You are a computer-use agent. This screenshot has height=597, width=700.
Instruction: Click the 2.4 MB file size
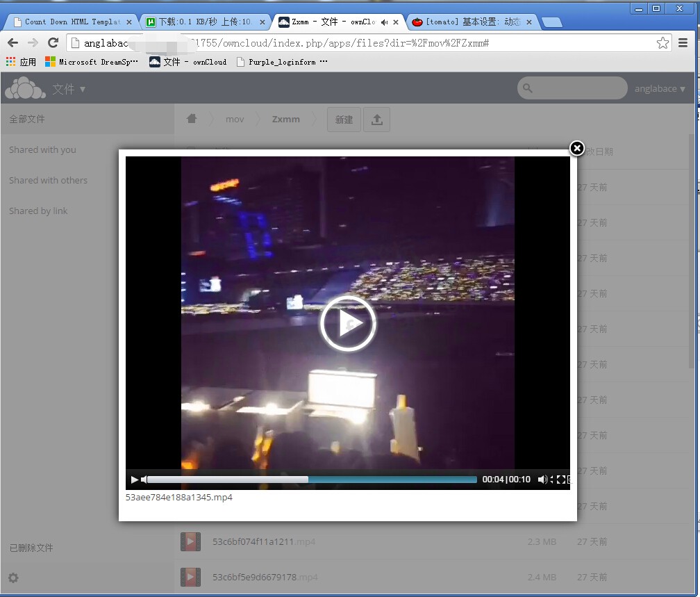click(542, 577)
